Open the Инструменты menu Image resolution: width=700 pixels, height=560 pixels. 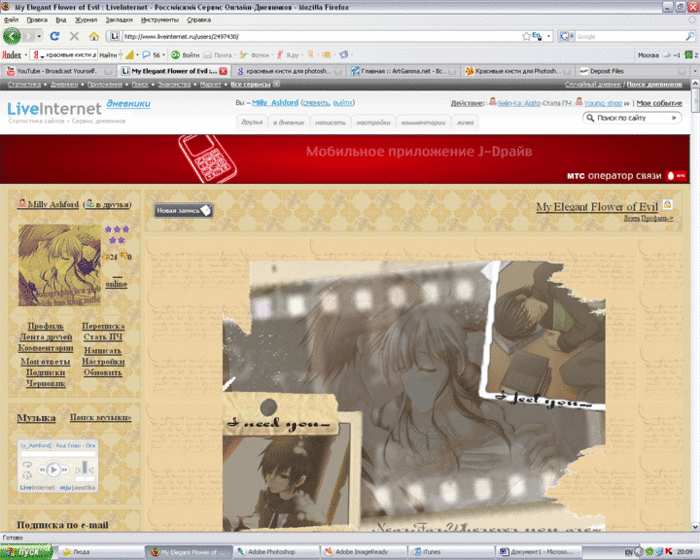(x=160, y=20)
